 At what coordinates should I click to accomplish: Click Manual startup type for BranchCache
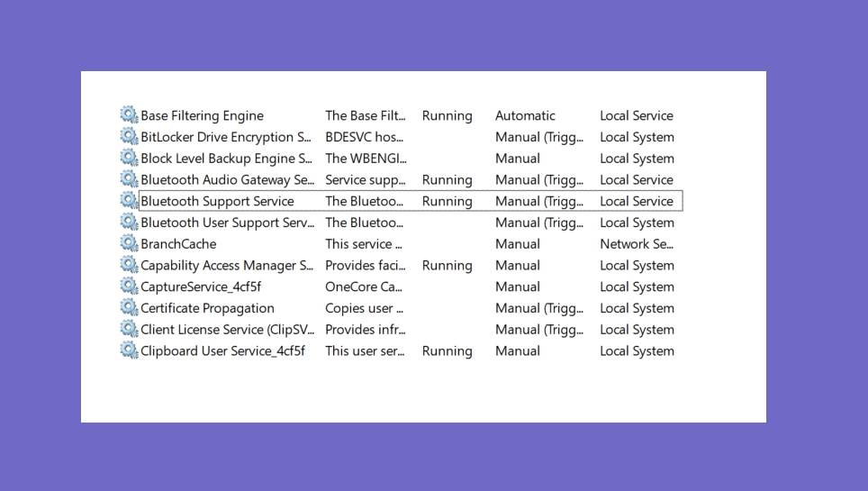518,244
